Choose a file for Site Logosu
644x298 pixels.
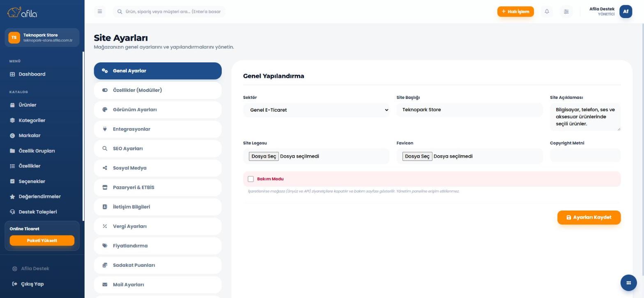coord(264,156)
